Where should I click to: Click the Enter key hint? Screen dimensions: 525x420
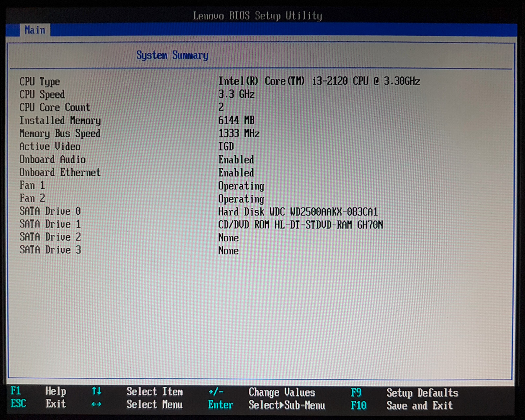tap(221, 405)
